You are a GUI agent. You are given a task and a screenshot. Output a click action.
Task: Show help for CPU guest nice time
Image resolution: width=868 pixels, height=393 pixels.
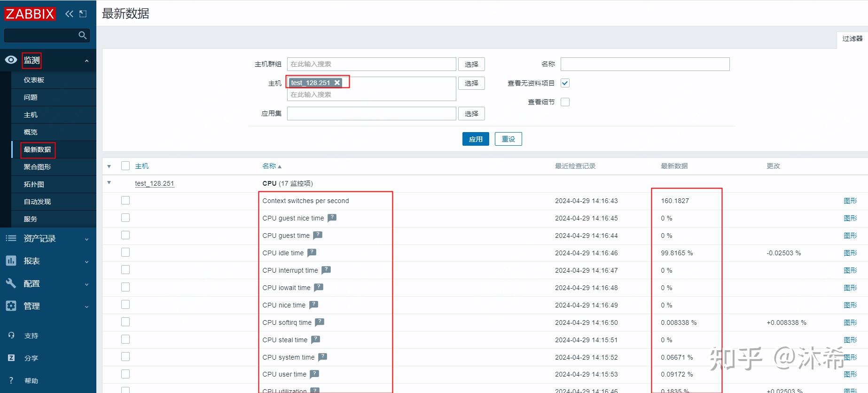(x=332, y=218)
